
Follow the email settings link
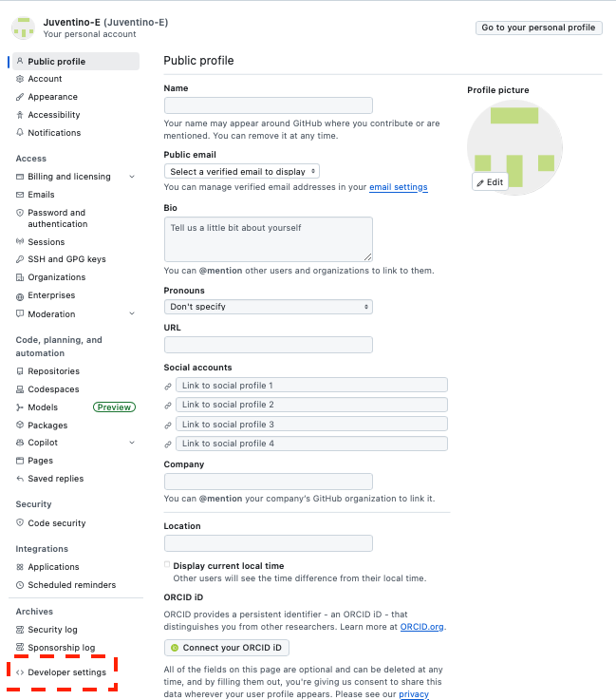point(398,187)
